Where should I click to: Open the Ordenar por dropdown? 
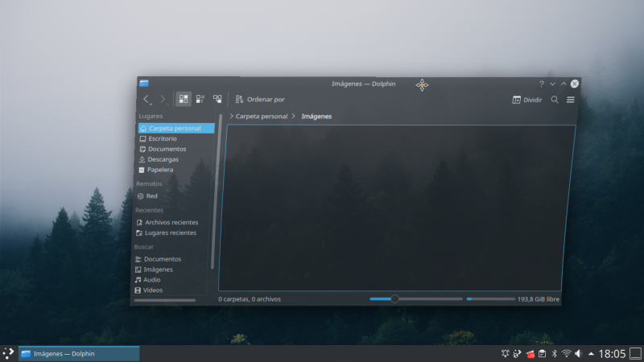click(259, 100)
